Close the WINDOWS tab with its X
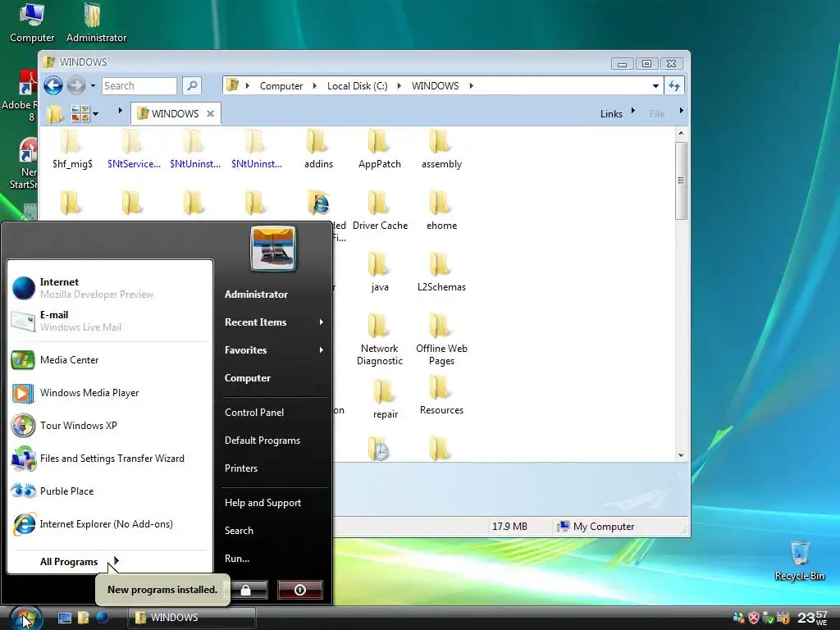 tap(211, 113)
